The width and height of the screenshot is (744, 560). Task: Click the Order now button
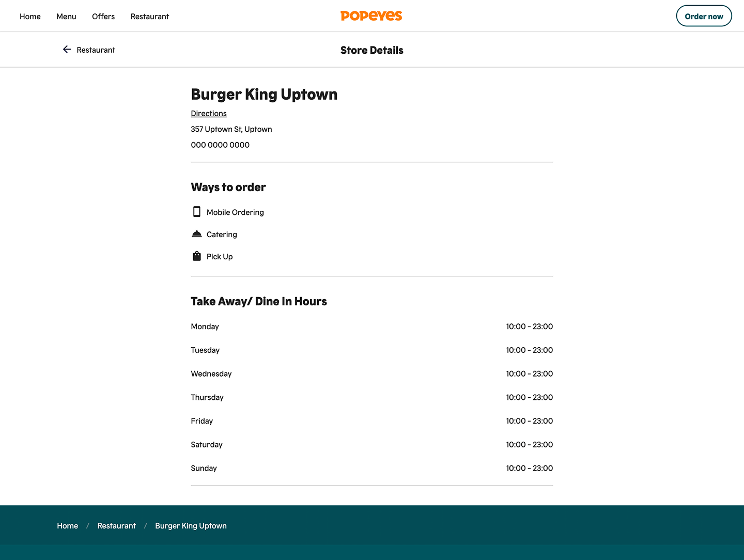[x=704, y=16]
